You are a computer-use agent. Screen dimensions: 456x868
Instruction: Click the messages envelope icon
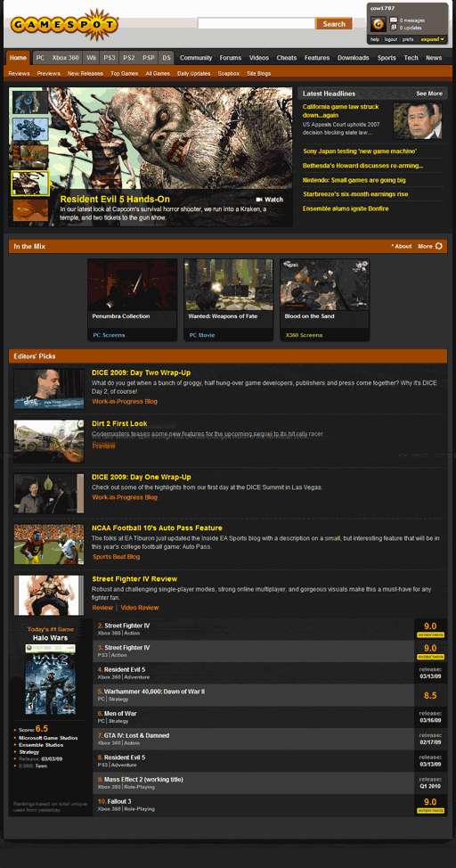(x=394, y=20)
